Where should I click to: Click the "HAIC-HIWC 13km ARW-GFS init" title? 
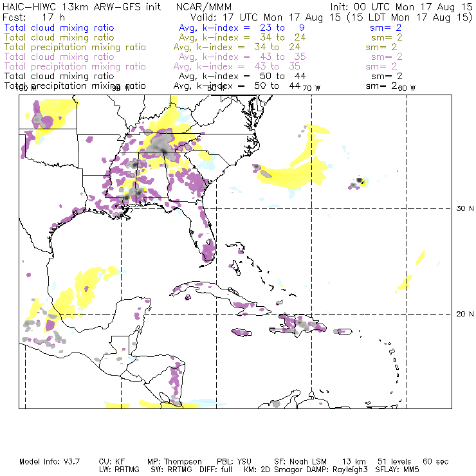[x=82, y=7]
